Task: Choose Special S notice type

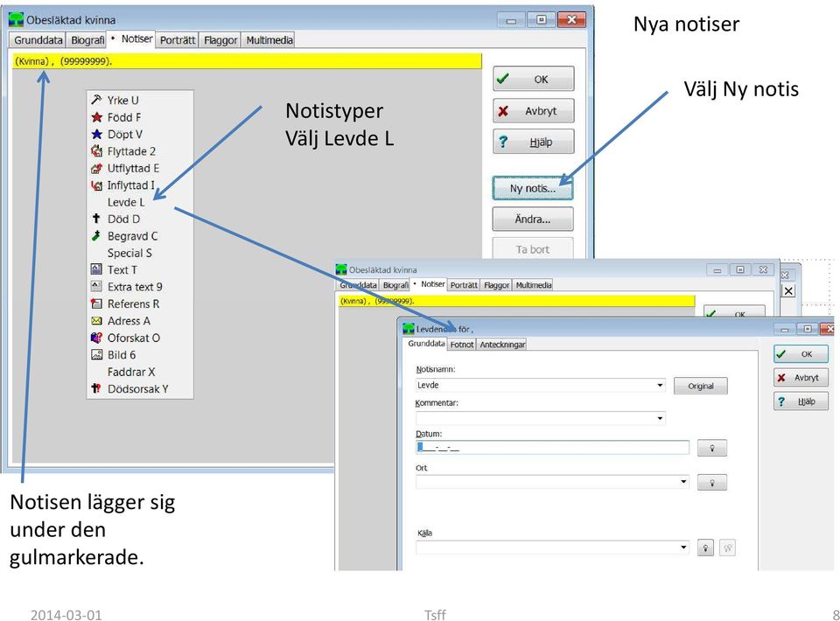Action: click(129, 253)
